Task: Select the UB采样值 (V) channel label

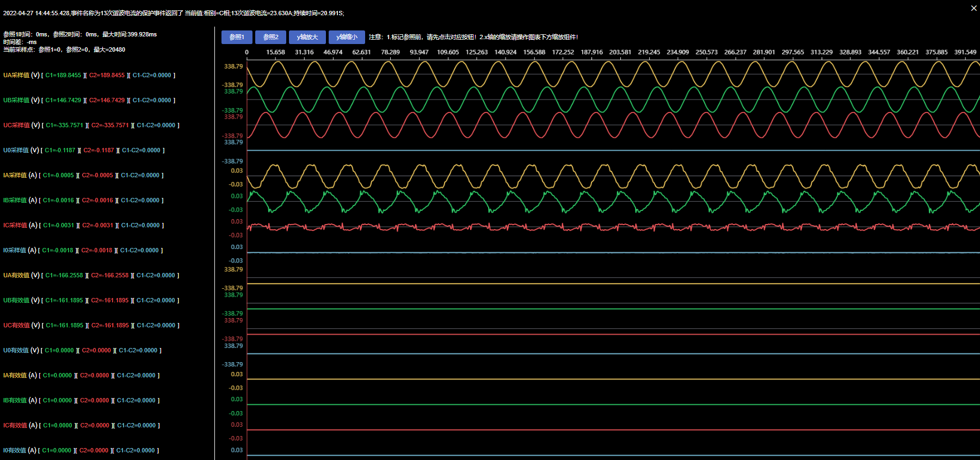Action: 21,100
